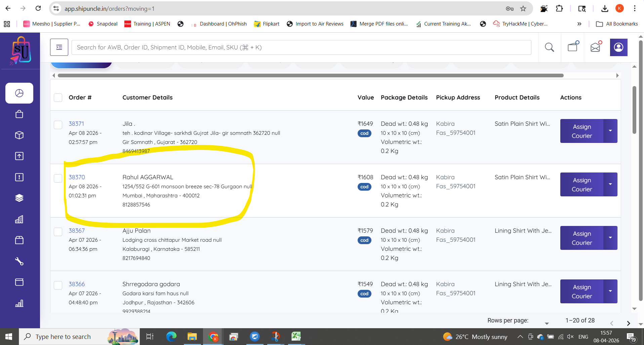Image resolution: width=644 pixels, height=345 pixels.
Task: Click the inner vertical page scrollbar thumb
Action: click(634, 110)
